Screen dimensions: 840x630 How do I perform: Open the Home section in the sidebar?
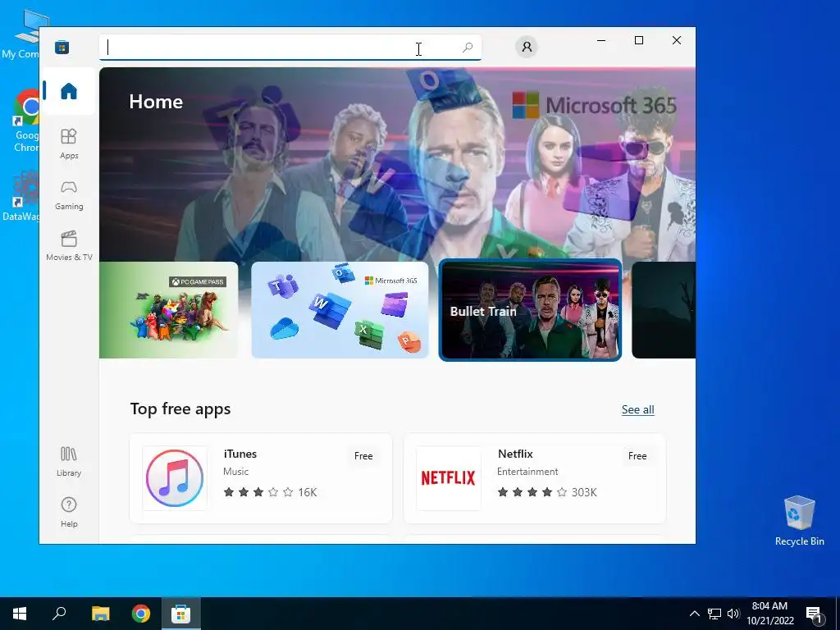[x=69, y=91]
